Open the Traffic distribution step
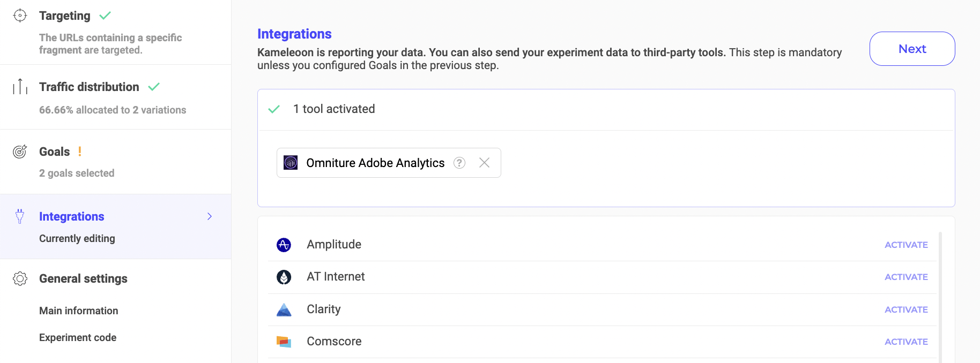This screenshot has height=363, width=980. click(x=89, y=87)
